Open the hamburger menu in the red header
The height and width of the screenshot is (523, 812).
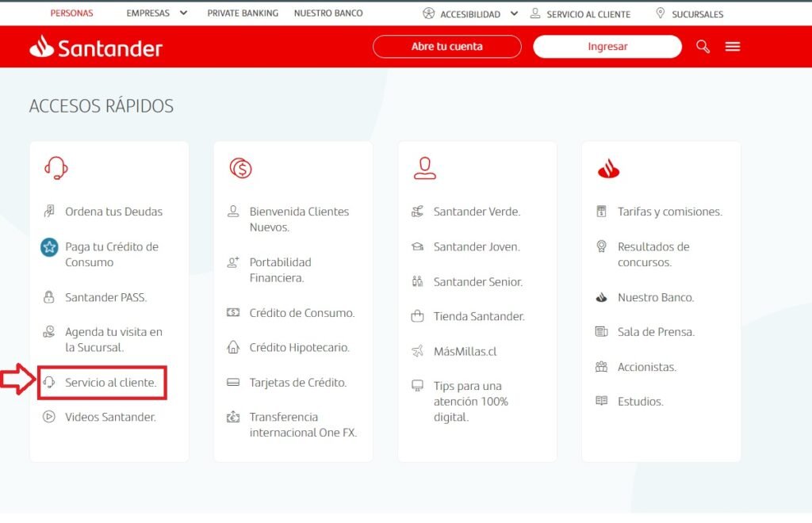click(x=732, y=47)
